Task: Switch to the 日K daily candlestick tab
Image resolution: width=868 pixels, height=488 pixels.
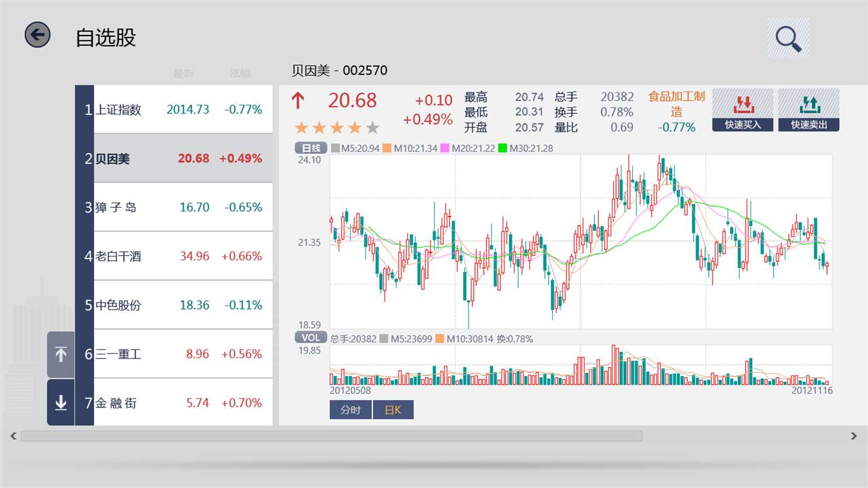Action: pos(393,410)
